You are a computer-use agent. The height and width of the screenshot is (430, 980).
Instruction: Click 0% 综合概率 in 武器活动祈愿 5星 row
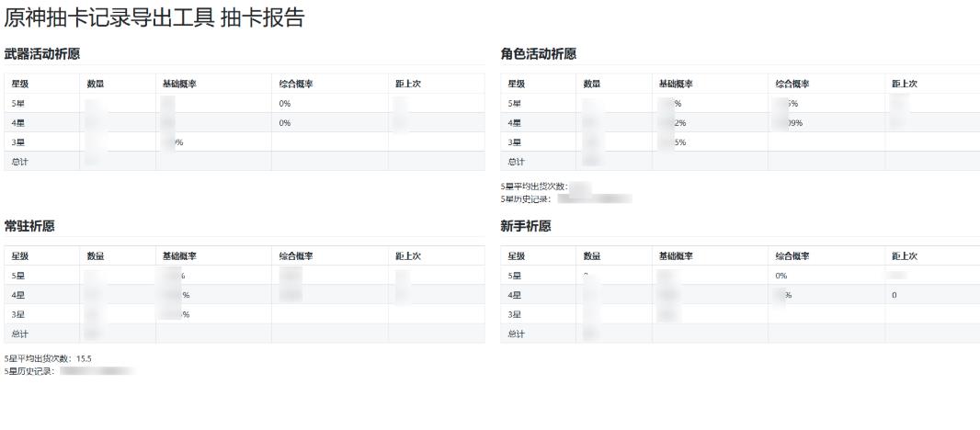tap(285, 104)
